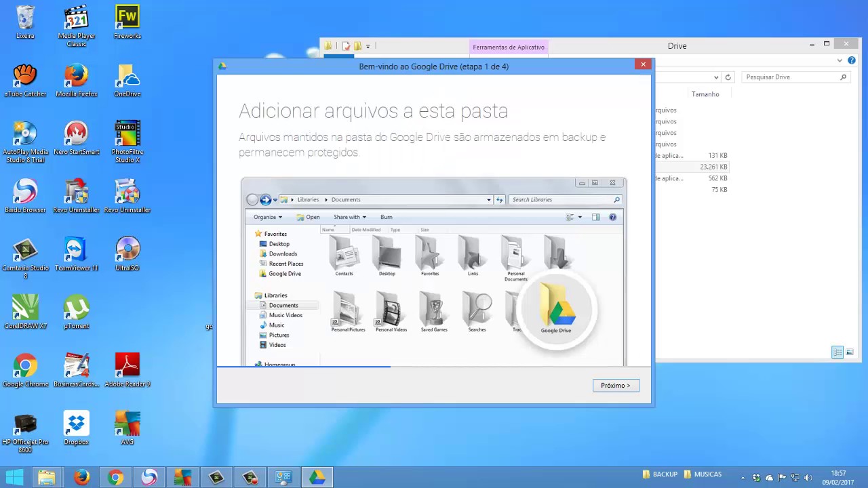This screenshot has width=868, height=488.
Task: Click the blue Help icon in Drive window
Action: 852,61
